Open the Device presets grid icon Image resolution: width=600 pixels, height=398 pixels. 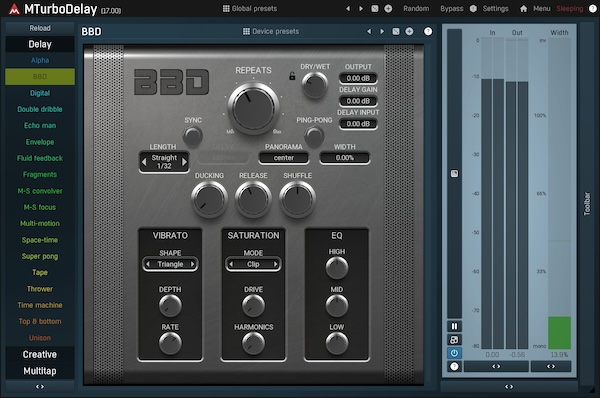pos(246,31)
